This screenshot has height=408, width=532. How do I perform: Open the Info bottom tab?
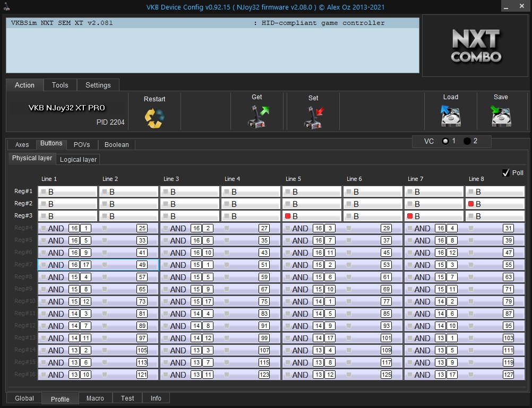[x=156, y=398]
